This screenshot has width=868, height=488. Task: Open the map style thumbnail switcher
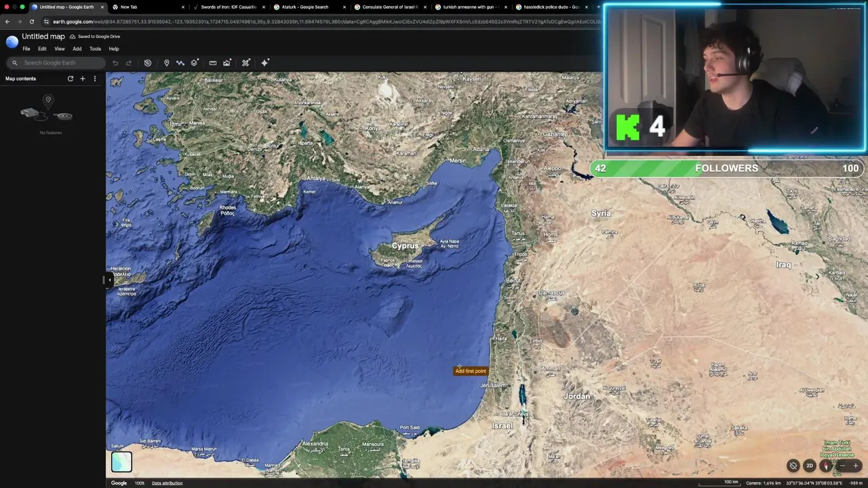click(x=121, y=462)
